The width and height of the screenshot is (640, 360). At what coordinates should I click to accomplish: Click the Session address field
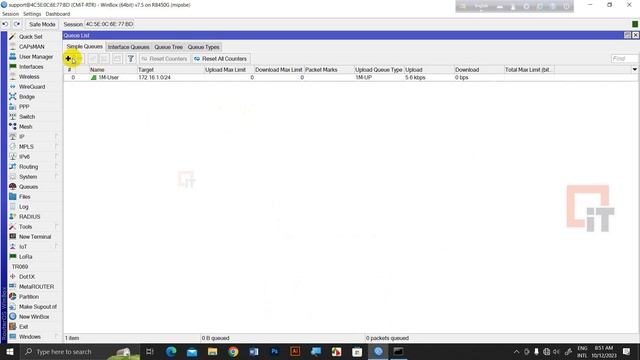(x=109, y=24)
